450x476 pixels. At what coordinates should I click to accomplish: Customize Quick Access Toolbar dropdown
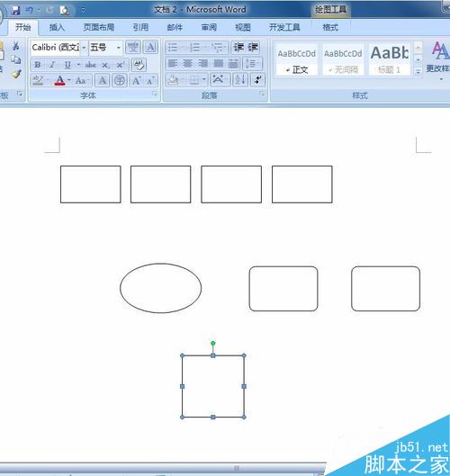coord(83,11)
